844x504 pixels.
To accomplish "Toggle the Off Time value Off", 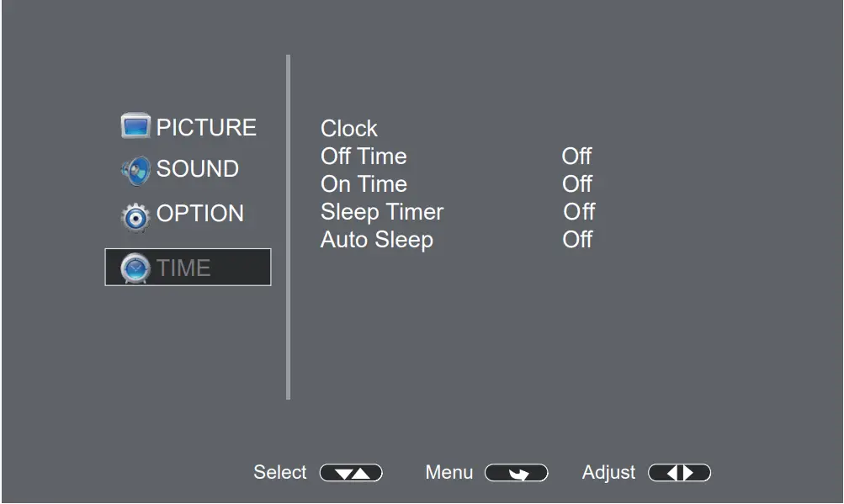I will point(576,157).
